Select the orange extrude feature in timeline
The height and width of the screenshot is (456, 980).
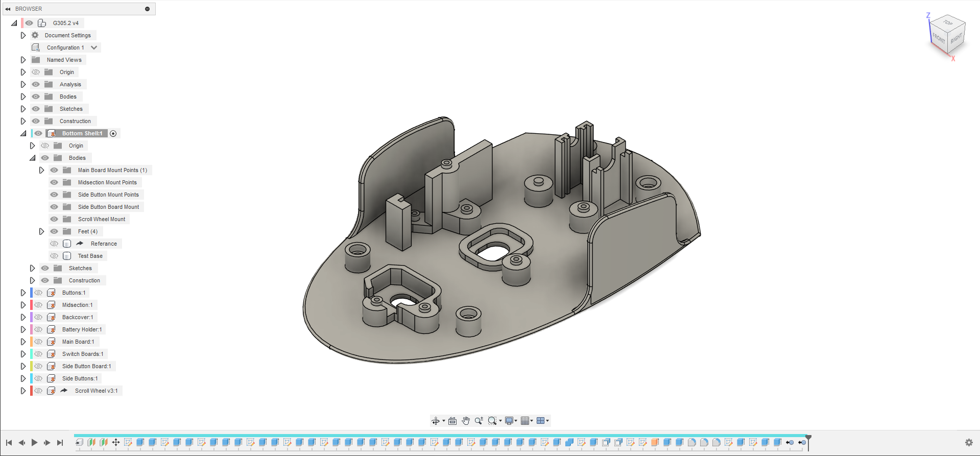[x=655, y=442]
